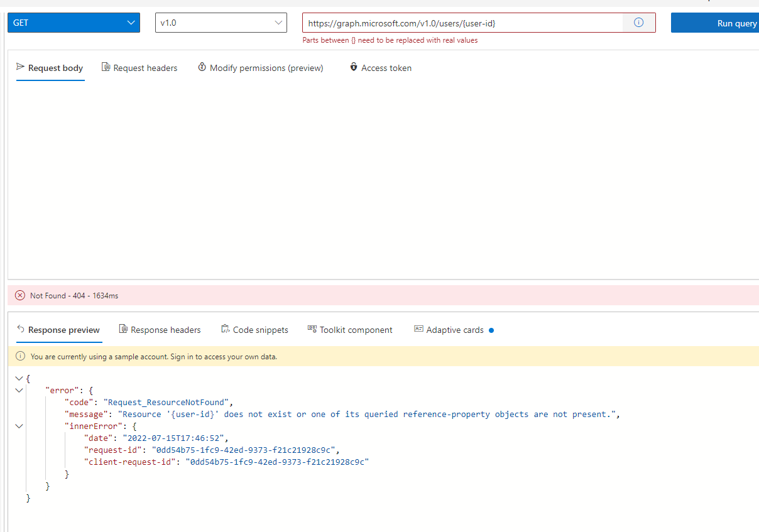The image size is (759, 532).
Task: Click the Response preview undo-arrow icon
Action: click(21, 329)
